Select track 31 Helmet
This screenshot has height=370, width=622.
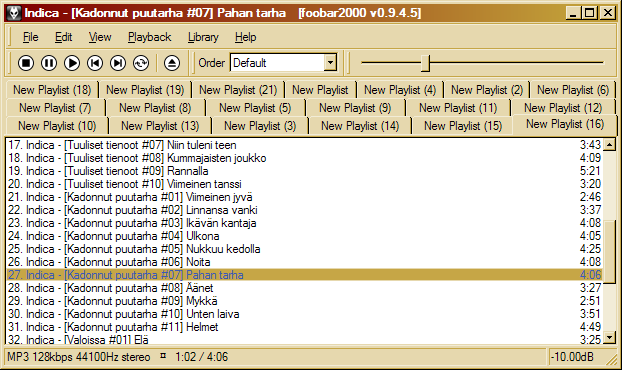pyautogui.click(x=305, y=327)
